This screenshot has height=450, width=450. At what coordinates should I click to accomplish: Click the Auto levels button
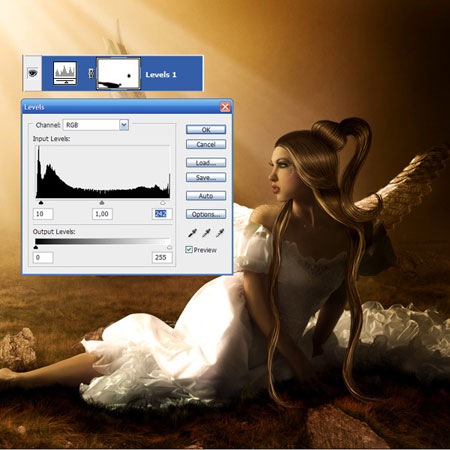click(206, 196)
